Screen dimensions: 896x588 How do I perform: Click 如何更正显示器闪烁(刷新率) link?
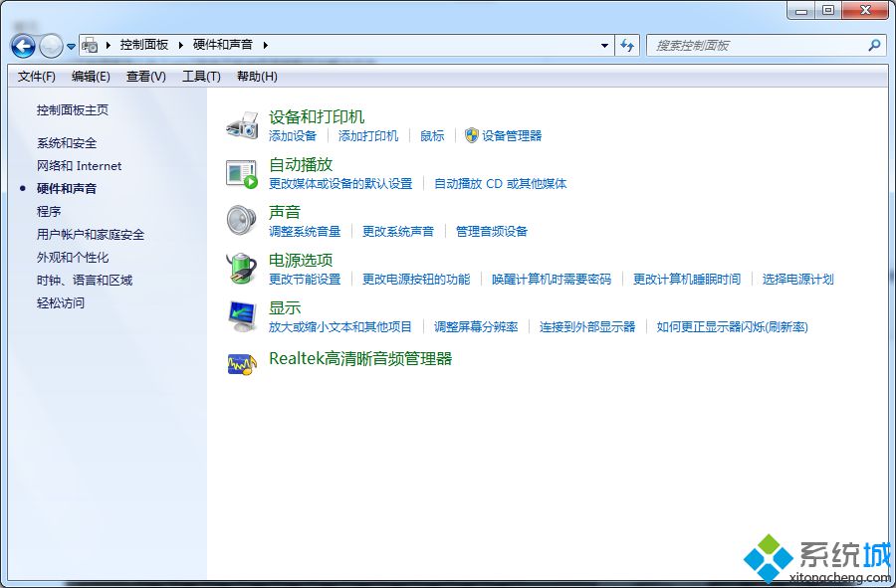tap(732, 326)
